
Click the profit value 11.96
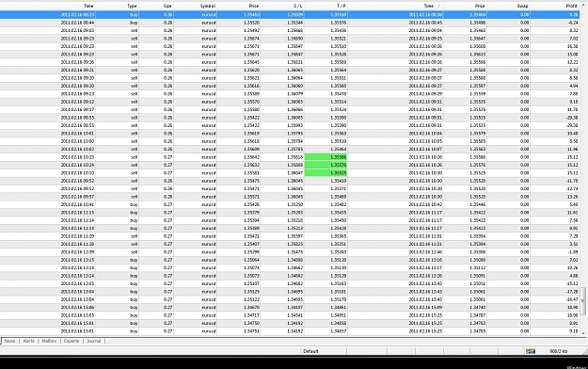[x=573, y=150]
